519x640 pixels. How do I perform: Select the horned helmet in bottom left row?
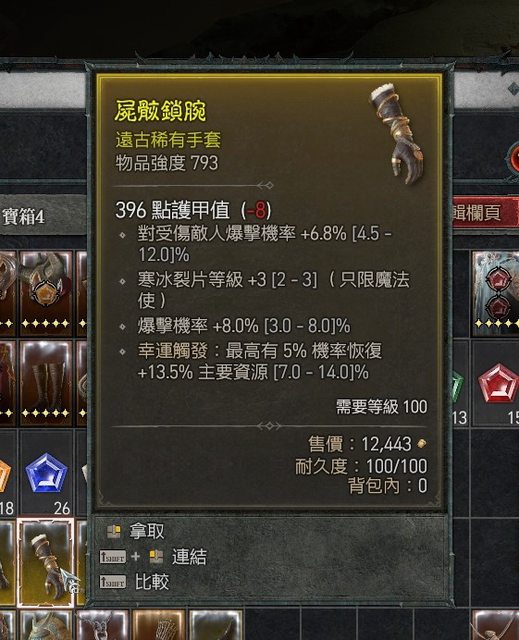[46, 625]
